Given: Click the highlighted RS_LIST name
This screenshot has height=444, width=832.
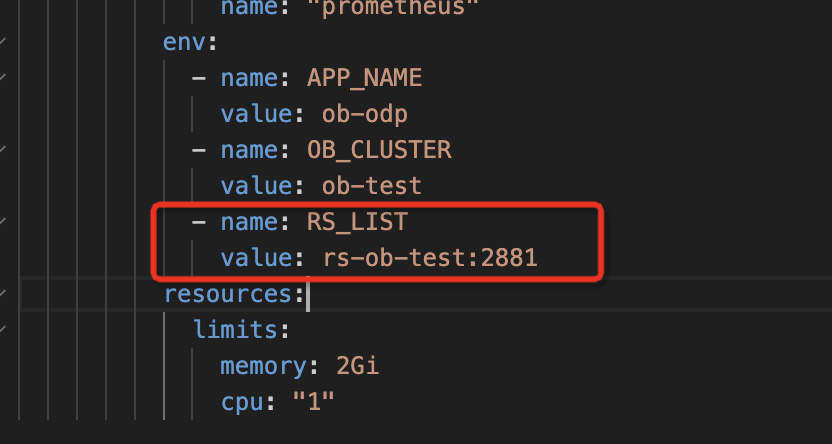Looking at the screenshot, I should point(357,222).
